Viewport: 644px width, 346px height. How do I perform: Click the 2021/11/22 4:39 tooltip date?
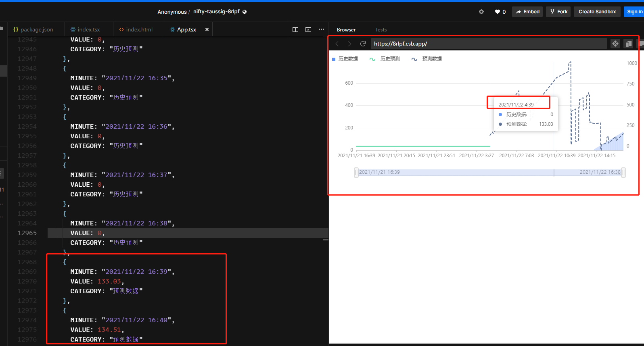(x=516, y=105)
